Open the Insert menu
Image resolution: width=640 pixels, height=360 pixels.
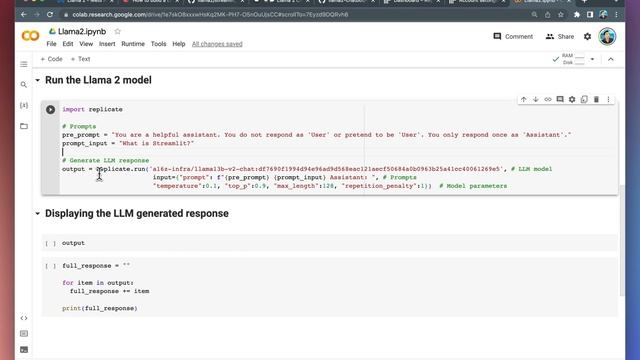pos(107,44)
